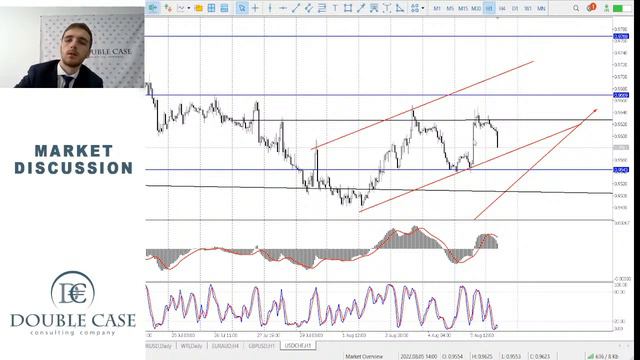Select the H1 timeframe button
Image resolution: width=640 pixels, height=360 pixels.
tap(489, 8)
